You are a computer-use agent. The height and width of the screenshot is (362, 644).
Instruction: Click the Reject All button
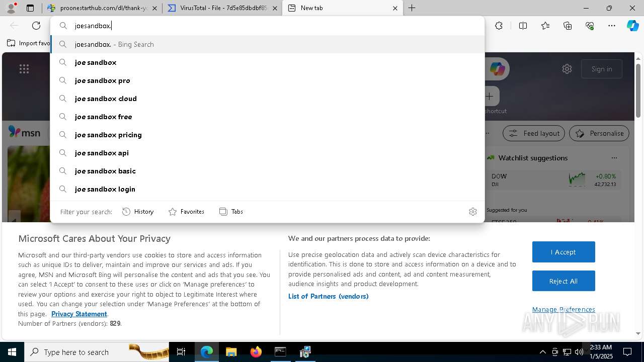[x=563, y=281]
